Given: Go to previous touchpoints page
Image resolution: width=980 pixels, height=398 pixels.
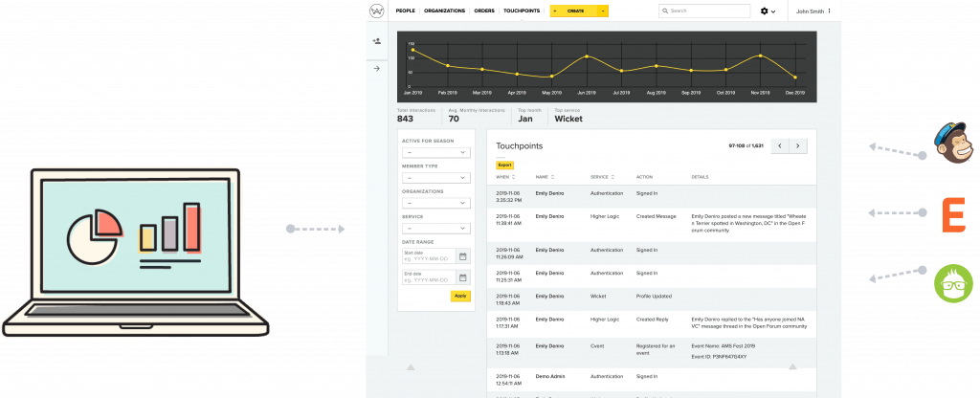Looking at the screenshot, I should [780, 145].
